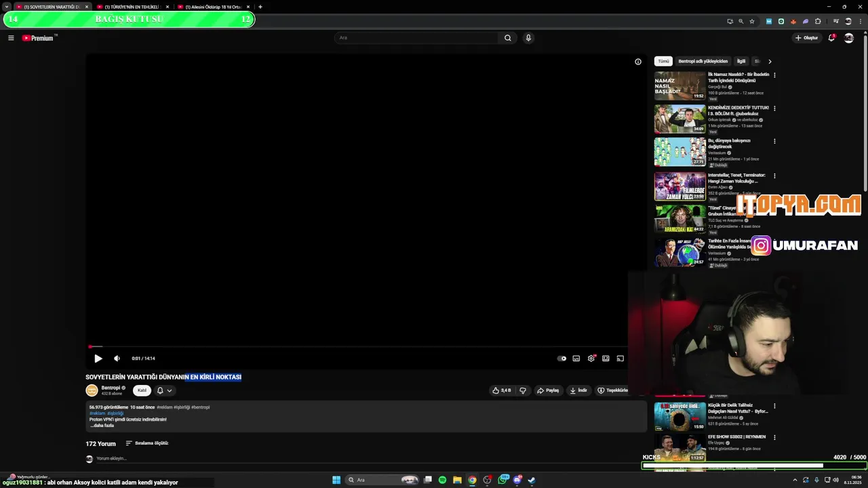Open the tab search dropdown arrow
The width and height of the screenshot is (868, 488).
[7, 7]
